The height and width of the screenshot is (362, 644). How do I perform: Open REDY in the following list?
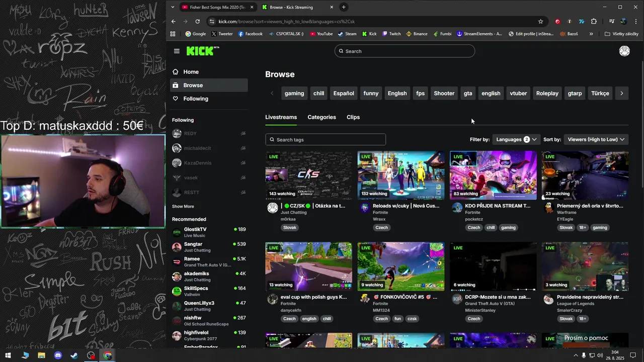click(x=209, y=133)
